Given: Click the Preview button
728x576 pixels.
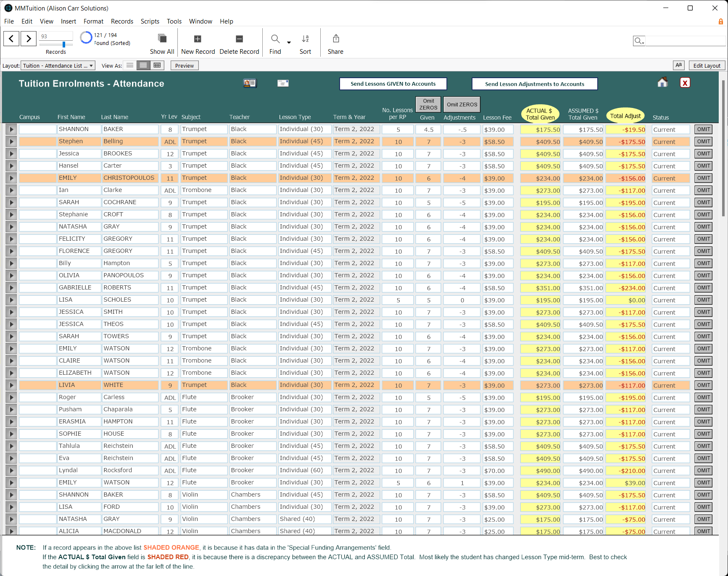Looking at the screenshot, I should [x=185, y=66].
